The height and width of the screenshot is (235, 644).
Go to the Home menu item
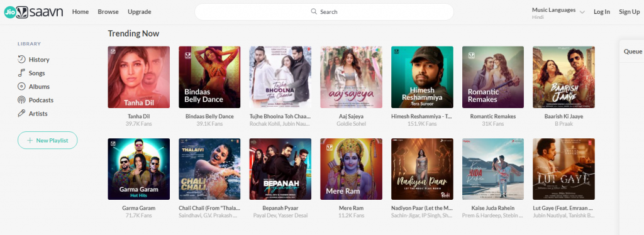[80, 12]
